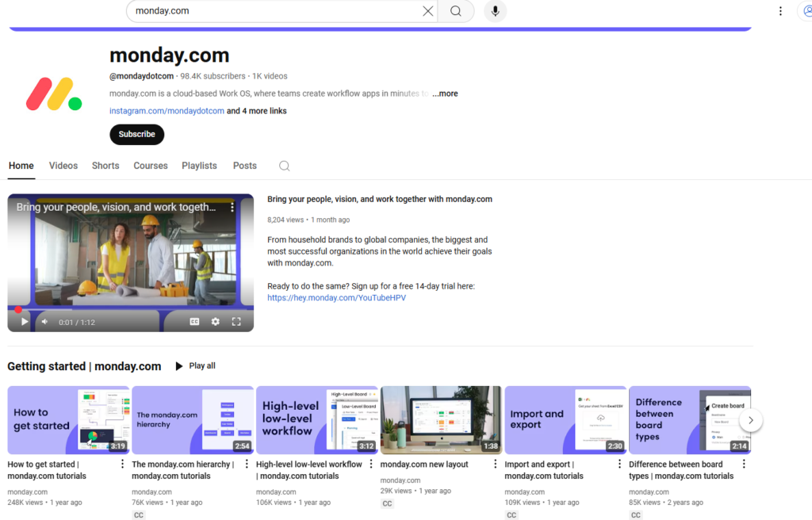This screenshot has height=520, width=812.
Task: Open The monday.com hierarchy video title
Action: click(x=183, y=470)
